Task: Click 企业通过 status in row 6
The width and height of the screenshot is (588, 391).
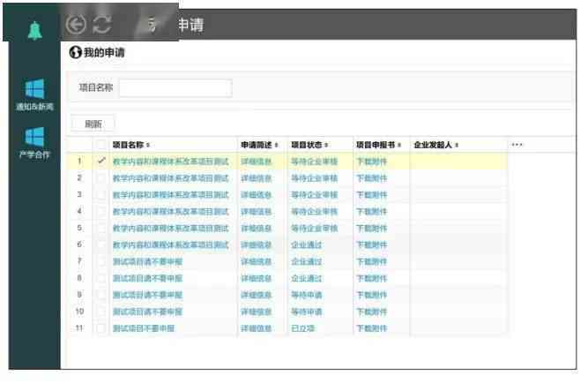Action: click(x=307, y=244)
